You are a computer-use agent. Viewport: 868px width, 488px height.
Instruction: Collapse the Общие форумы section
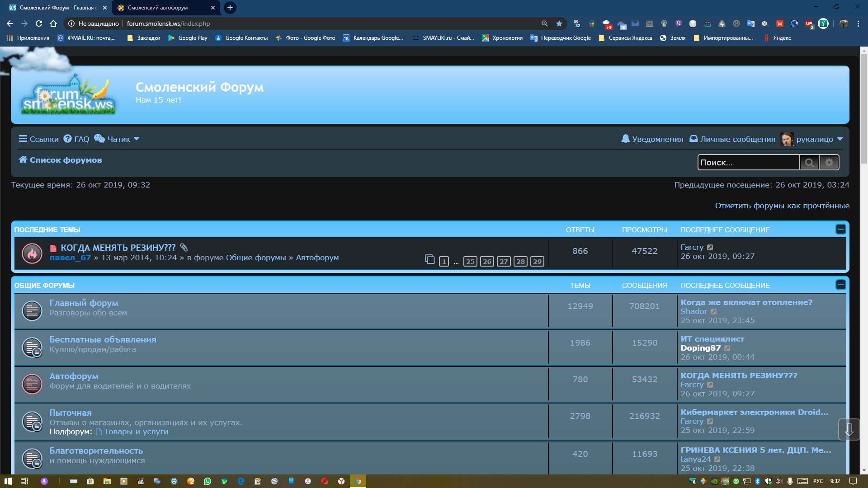(x=841, y=285)
